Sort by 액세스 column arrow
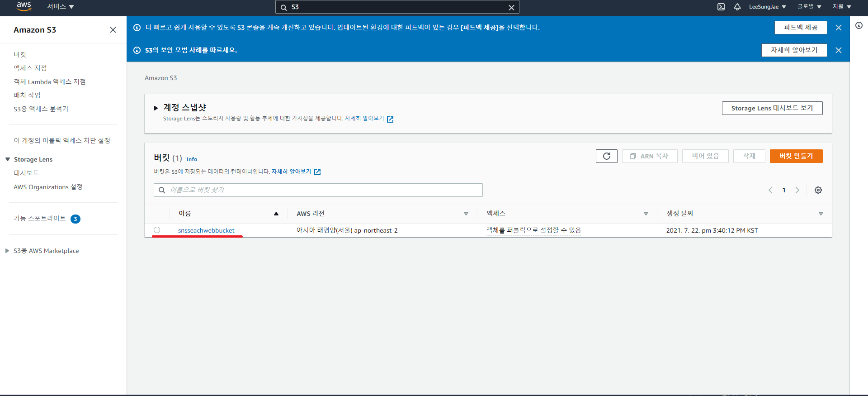Viewport: 868px width, 396px height. coord(646,214)
